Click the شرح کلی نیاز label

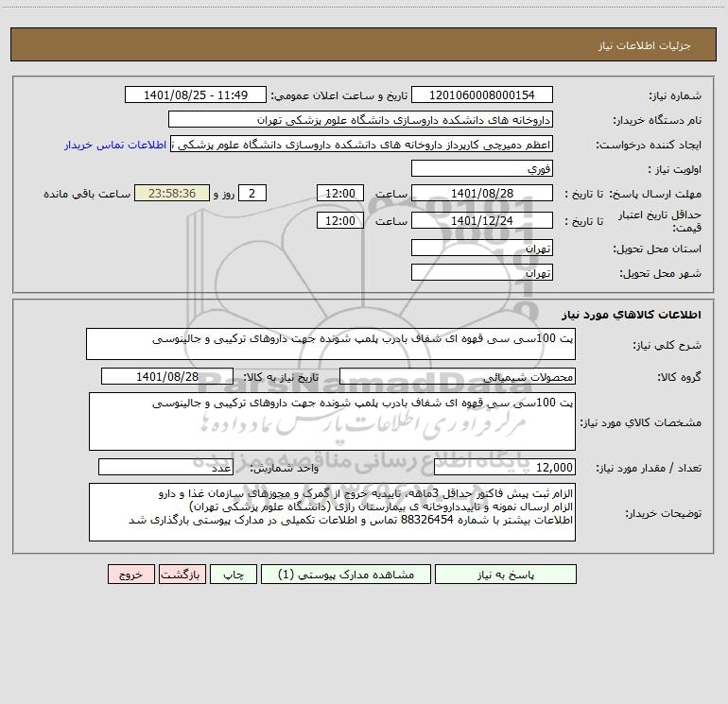pos(667,345)
